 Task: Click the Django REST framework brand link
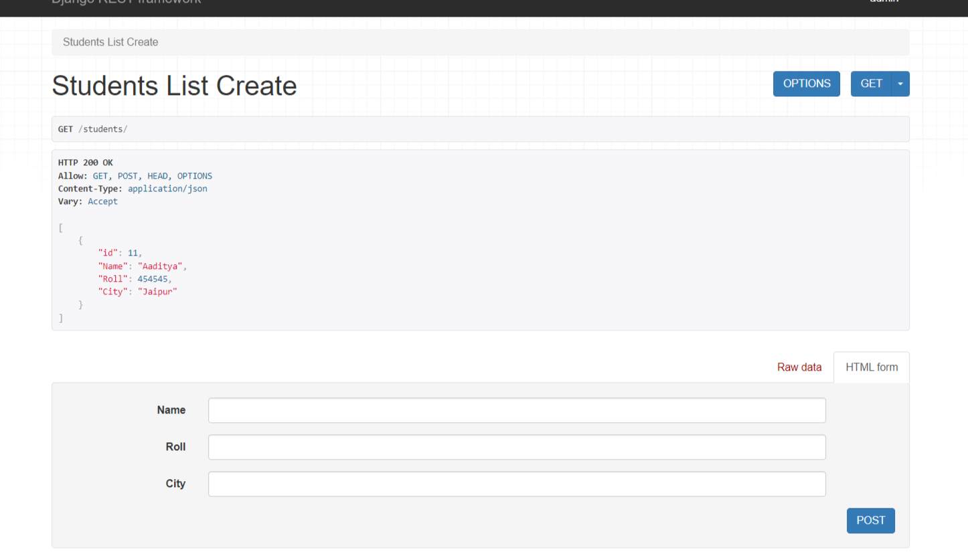[x=126, y=2]
